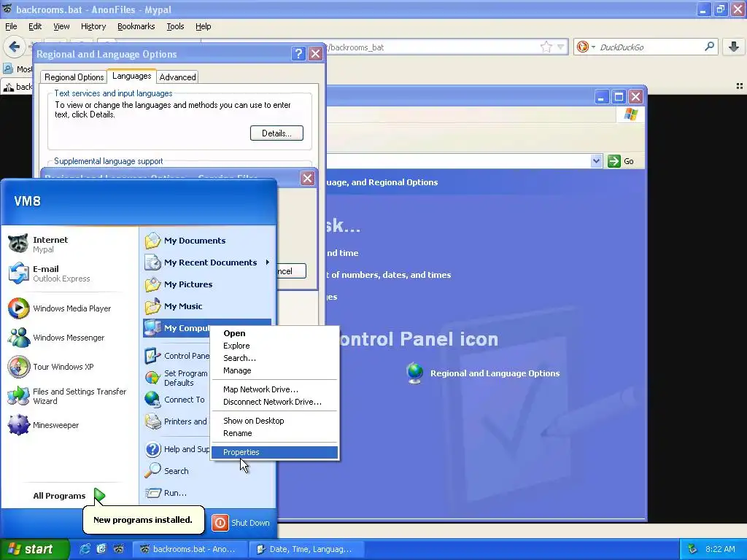Expand My Recent Documents submenu
Image resolution: width=747 pixels, height=560 pixels.
[x=268, y=262]
